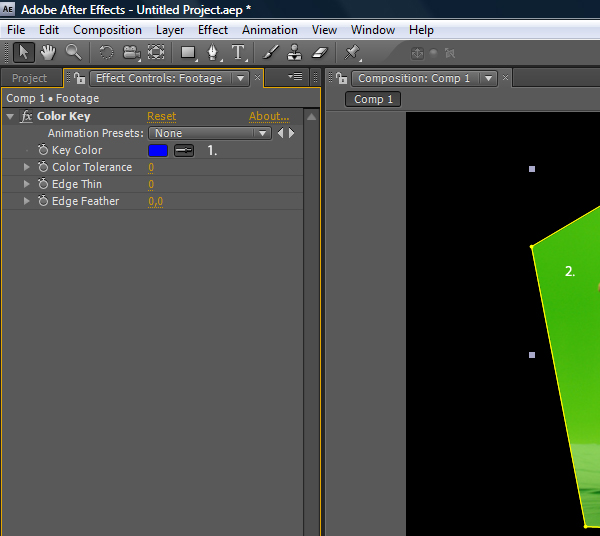600x536 pixels.
Task: Go to previous animation preset
Action: click(281, 133)
